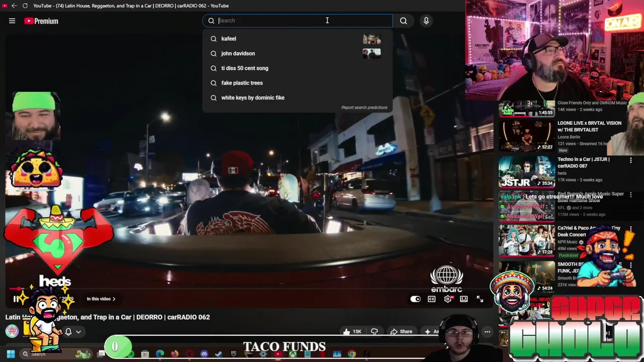Screen dimensions: 644x362
Task: Like the video with 15K likes
Action: 352,331
